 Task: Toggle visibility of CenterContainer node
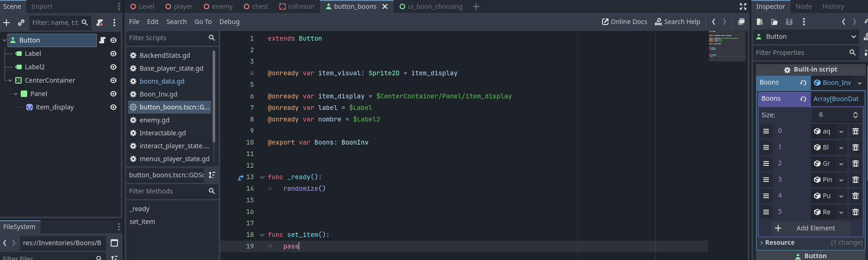point(113,80)
